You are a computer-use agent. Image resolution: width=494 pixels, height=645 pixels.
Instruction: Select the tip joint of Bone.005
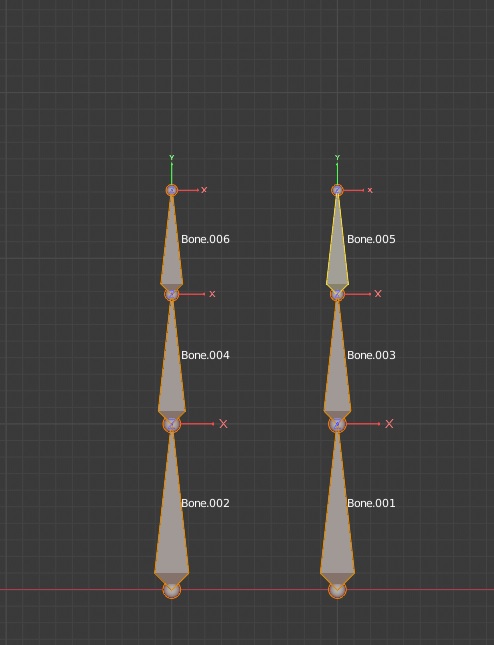(337, 190)
